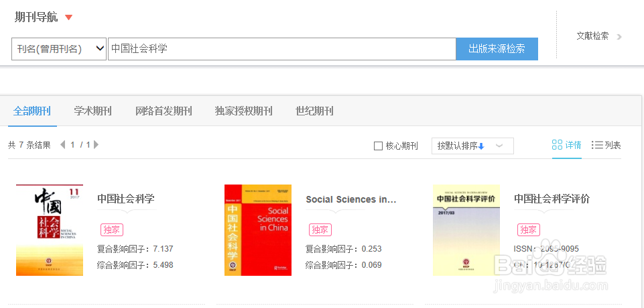
Task: Open the Social Sciences in China cover
Action: click(x=258, y=230)
